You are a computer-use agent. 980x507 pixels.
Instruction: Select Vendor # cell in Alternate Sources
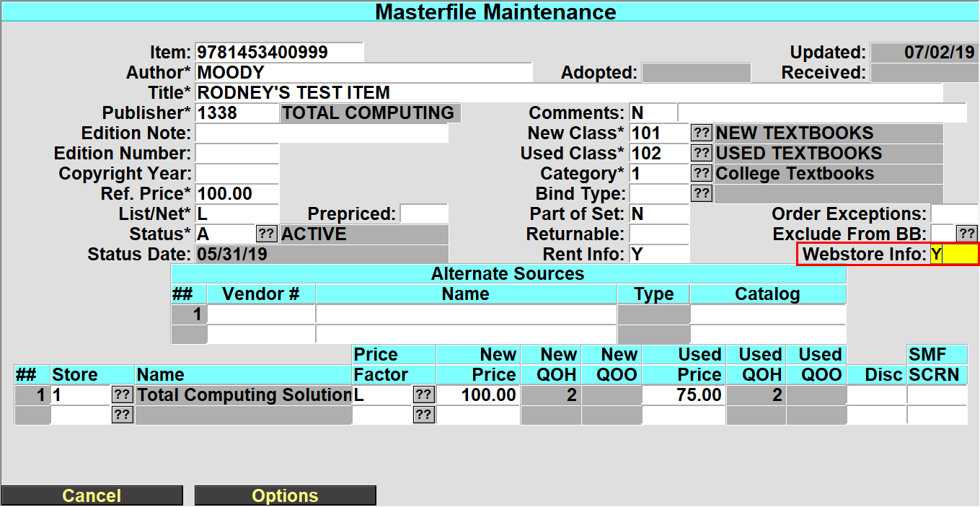261,314
